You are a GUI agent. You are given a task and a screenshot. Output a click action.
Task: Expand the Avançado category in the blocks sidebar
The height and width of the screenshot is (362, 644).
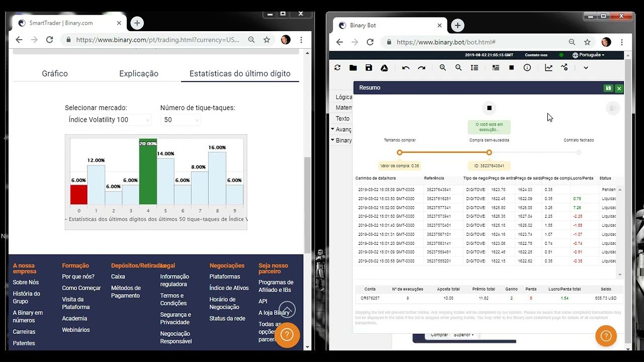click(x=344, y=129)
